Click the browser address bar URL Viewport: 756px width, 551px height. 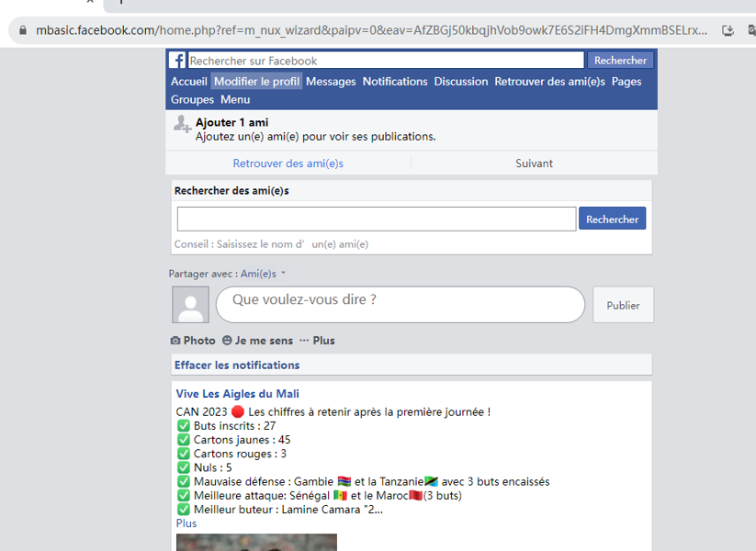tap(371, 30)
